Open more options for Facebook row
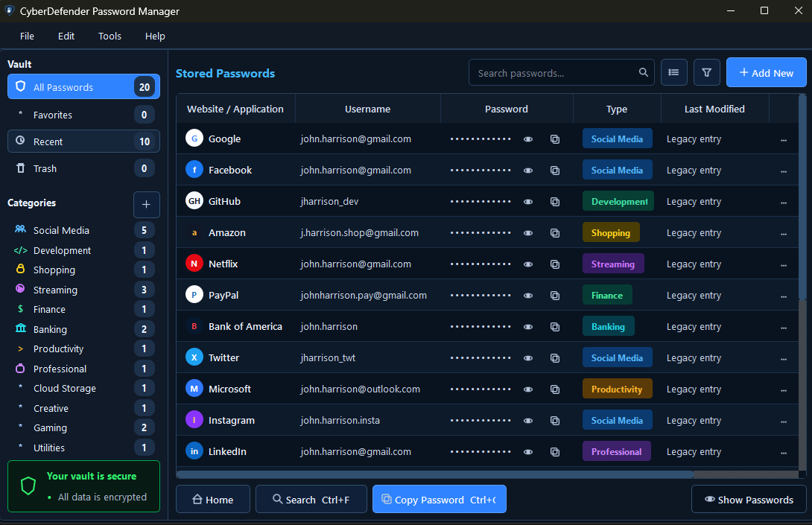Image resolution: width=812 pixels, height=525 pixels. click(784, 171)
